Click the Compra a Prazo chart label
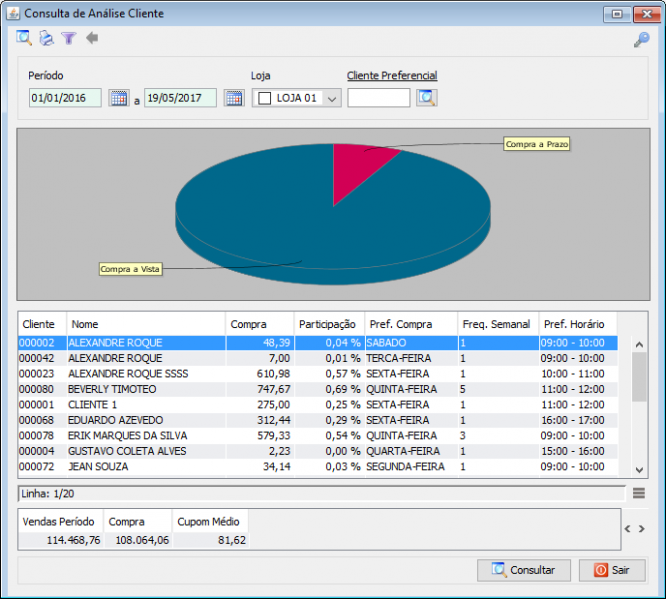 click(x=536, y=144)
